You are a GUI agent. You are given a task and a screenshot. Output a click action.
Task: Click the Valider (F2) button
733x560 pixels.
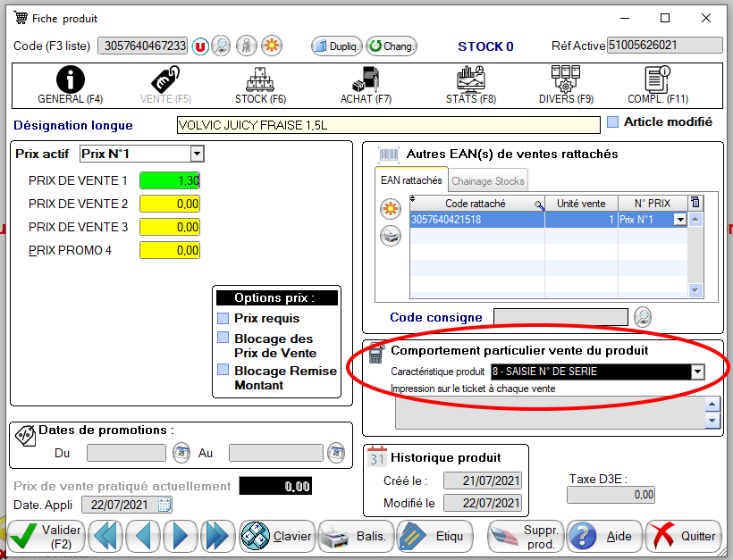click(x=46, y=536)
